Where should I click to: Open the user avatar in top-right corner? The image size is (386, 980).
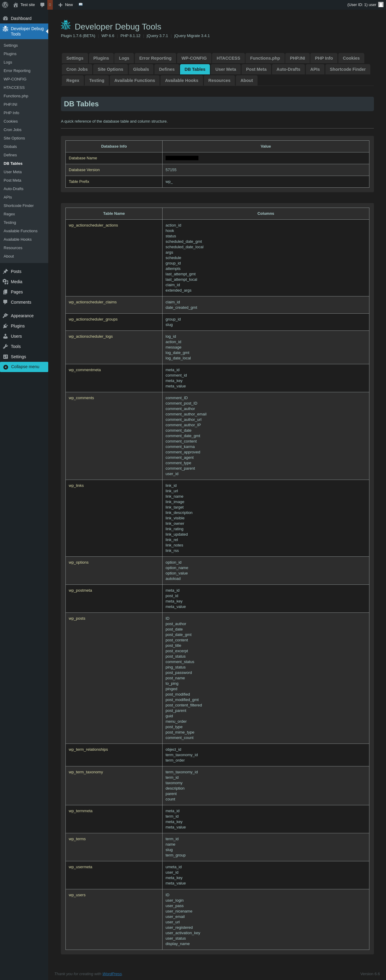coord(381,5)
